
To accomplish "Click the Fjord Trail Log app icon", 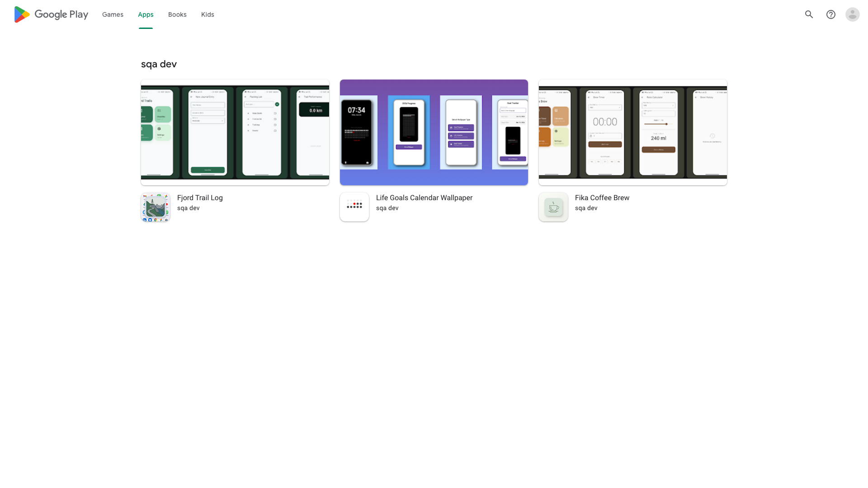I will 156,207.
